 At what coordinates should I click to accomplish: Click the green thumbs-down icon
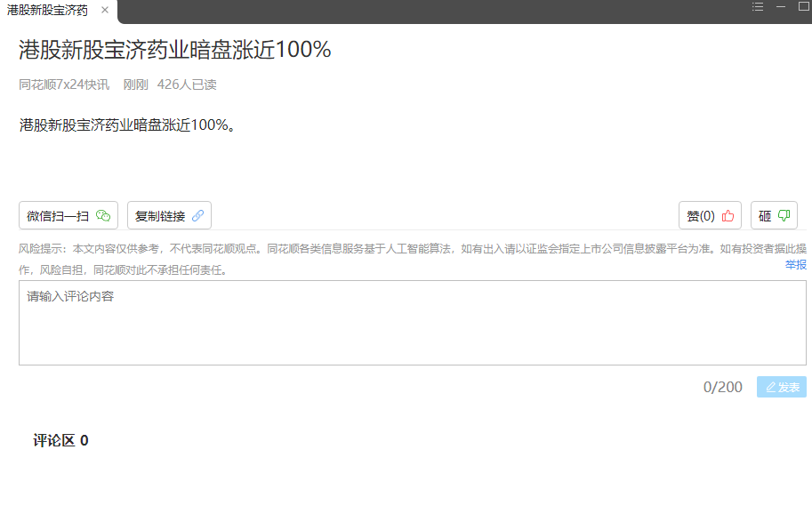[x=784, y=215]
